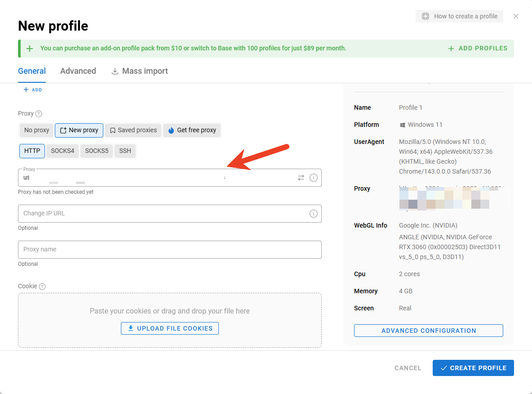
Task: Open the Mass import tab
Action: (x=140, y=71)
